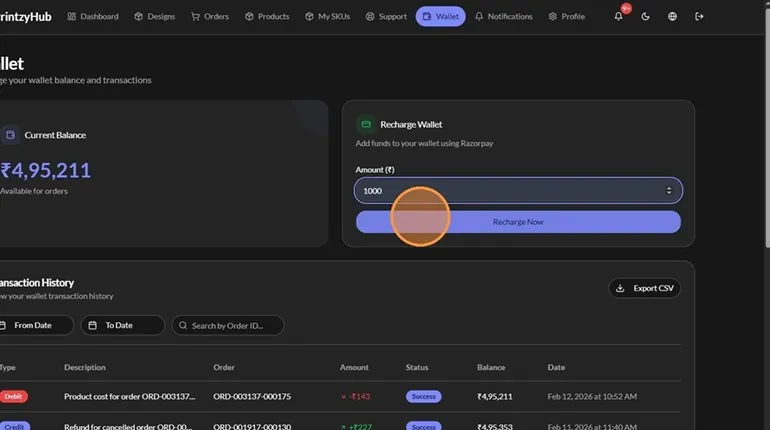Click the Description column header
This screenshot has width=770, height=430.
click(x=85, y=367)
